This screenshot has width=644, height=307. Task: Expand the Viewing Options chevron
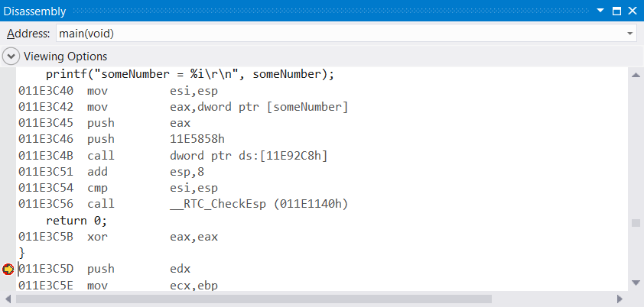click(11, 57)
